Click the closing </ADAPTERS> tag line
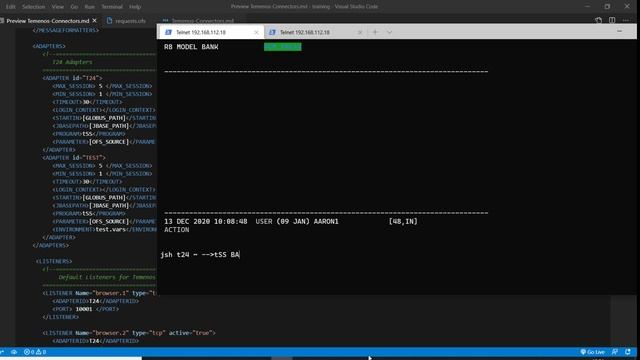Image resolution: width=640 pixels, height=360 pixels. pos(51,245)
